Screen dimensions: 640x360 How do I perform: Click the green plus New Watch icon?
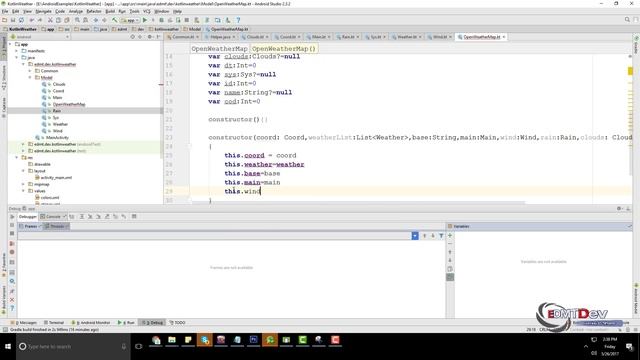450,236
